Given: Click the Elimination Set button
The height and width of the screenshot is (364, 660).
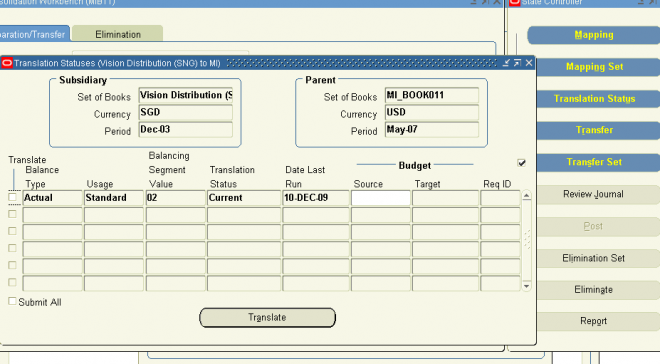Looking at the screenshot, I should [x=598, y=258].
